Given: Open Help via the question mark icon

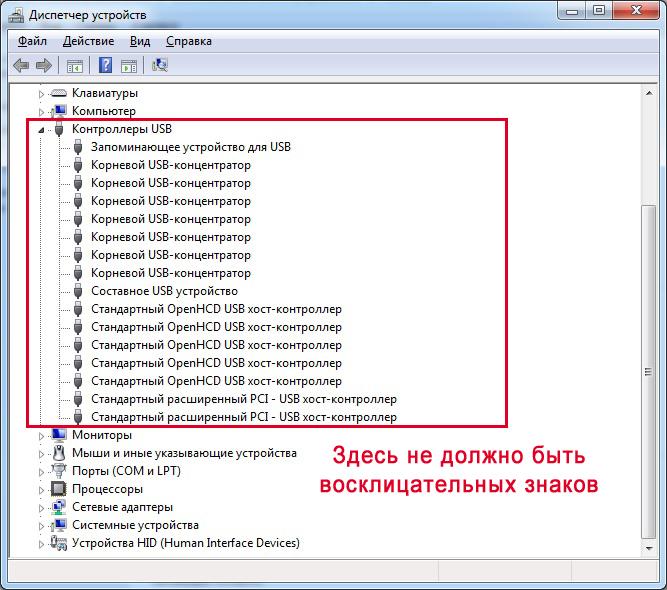Looking at the screenshot, I should [x=105, y=66].
